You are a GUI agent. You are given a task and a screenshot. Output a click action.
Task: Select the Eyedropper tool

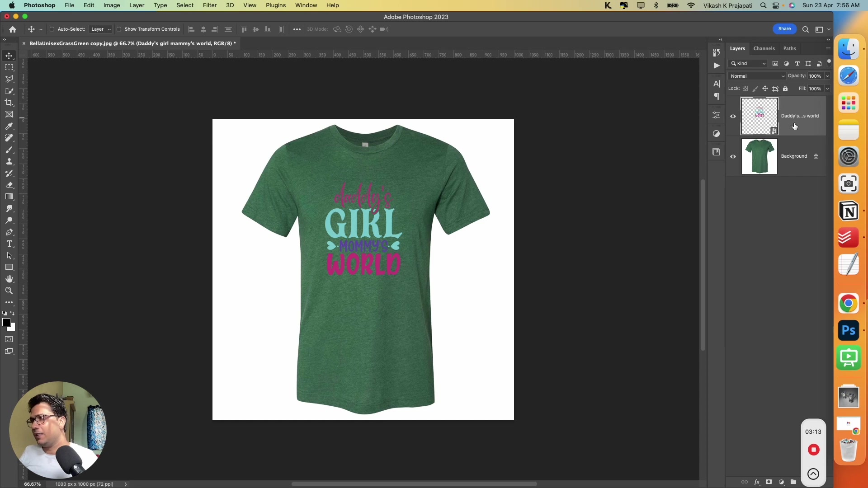coord(9,127)
